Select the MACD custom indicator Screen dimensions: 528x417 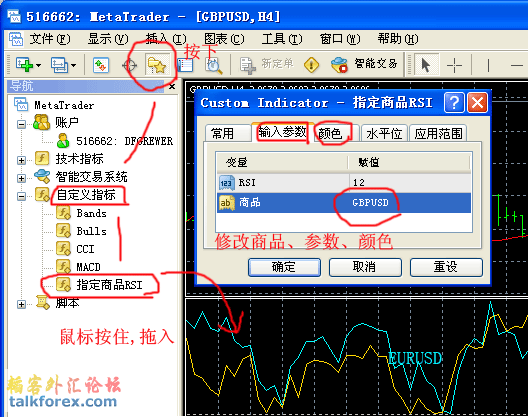click(88, 267)
